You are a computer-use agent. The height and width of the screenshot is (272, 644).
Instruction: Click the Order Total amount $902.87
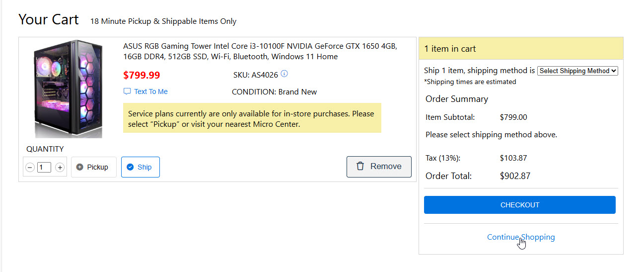(x=515, y=176)
